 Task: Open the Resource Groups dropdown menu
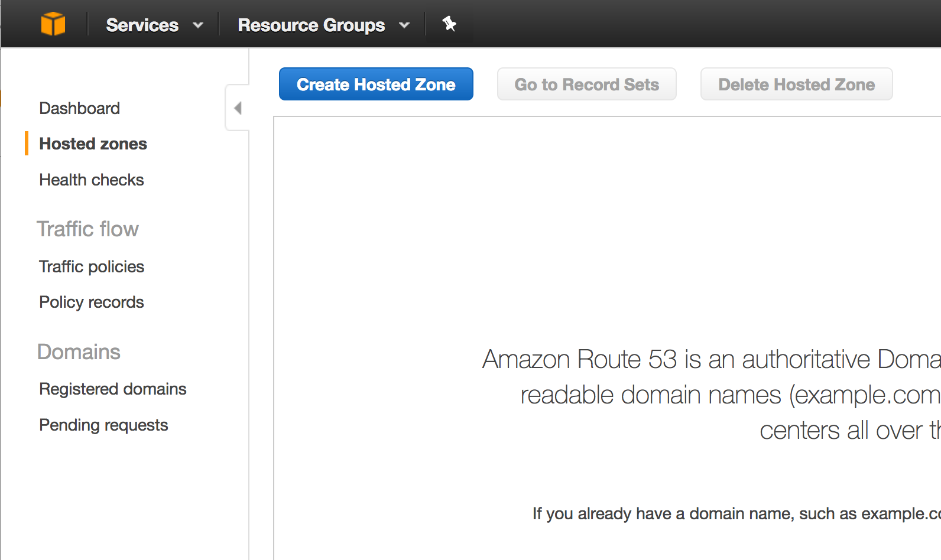[x=323, y=25]
